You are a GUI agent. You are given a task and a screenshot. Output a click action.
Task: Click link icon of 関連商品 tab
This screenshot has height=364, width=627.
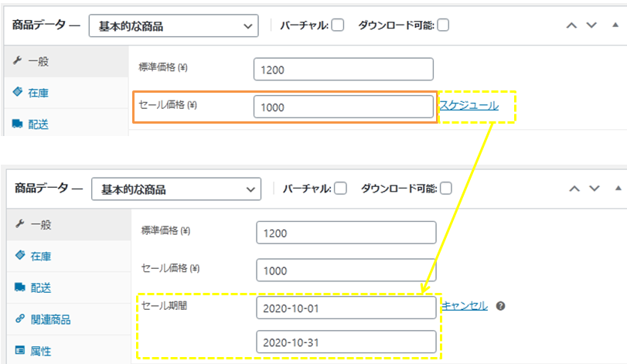tap(20, 318)
